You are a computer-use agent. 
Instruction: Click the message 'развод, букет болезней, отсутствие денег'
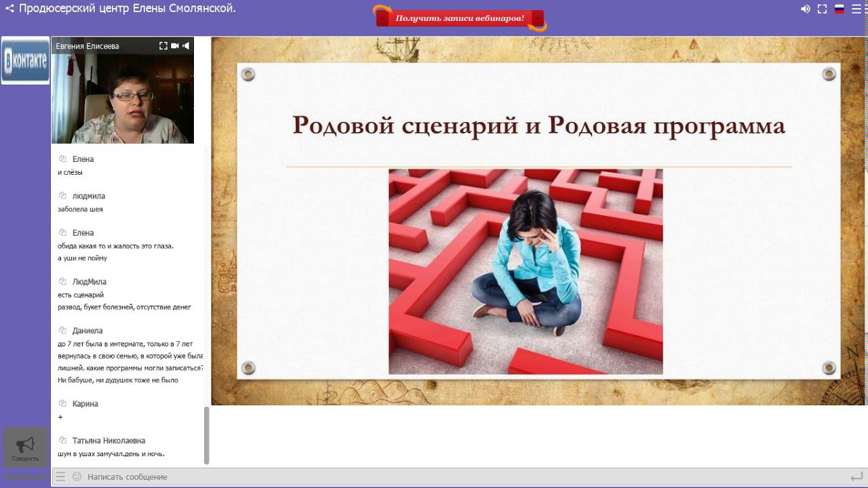point(125,307)
